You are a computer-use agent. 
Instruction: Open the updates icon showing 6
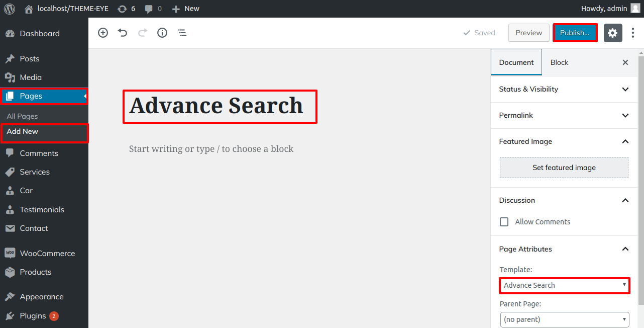[126, 9]
